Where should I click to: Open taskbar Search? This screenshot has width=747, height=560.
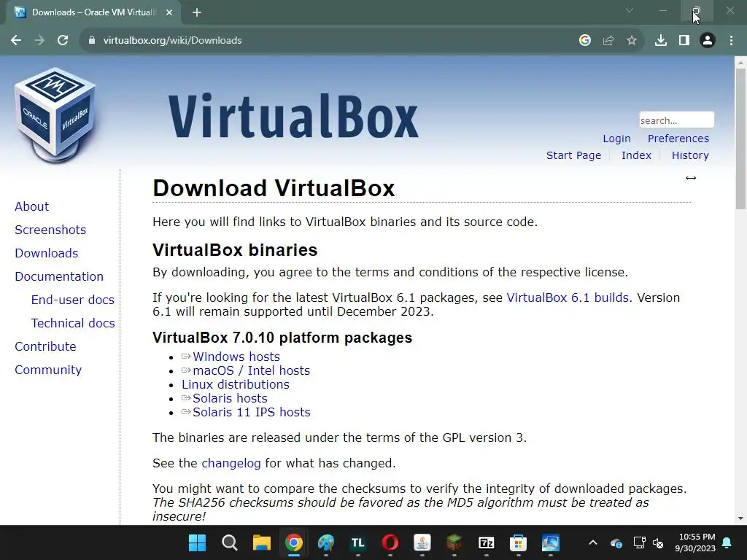tap(229, 542)
